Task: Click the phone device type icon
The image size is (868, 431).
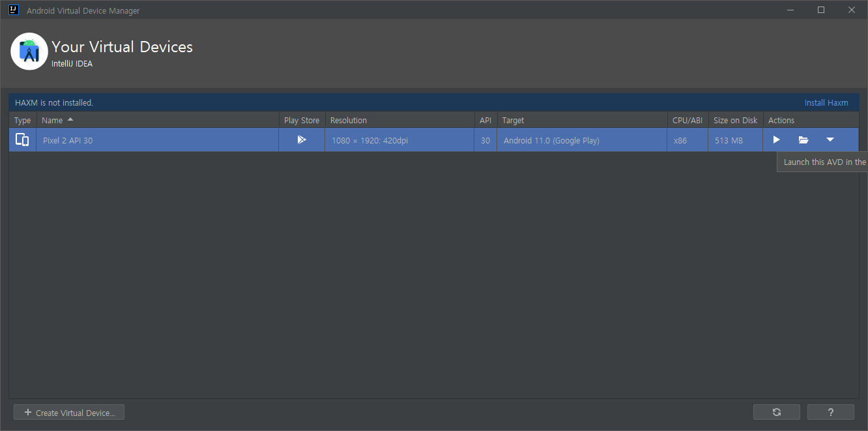Action: tap(22, 140)
